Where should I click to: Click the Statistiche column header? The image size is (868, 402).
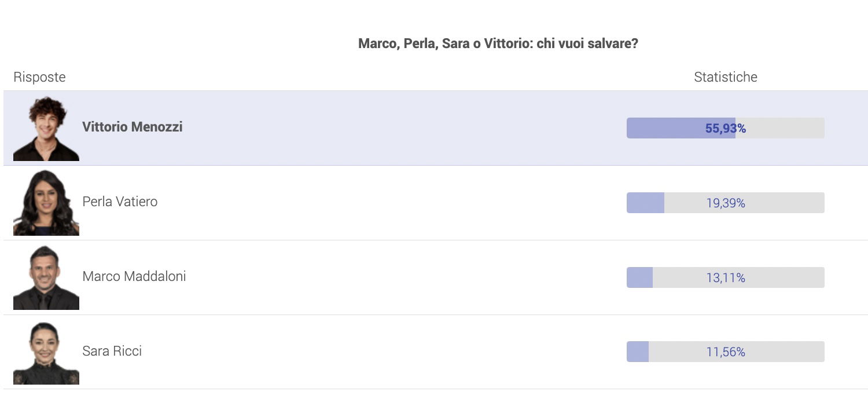726,77
